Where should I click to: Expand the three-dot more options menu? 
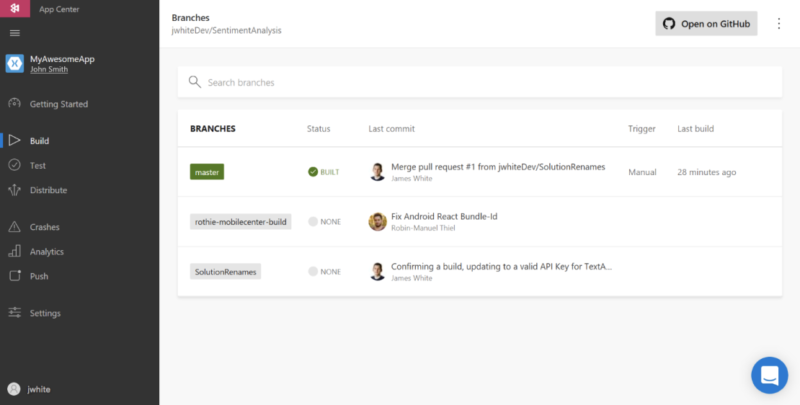click(x=779, y=23)
